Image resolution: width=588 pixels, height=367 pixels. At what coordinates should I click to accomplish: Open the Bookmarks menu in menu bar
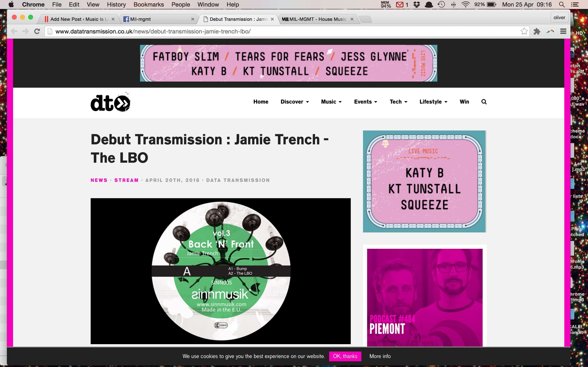point(148,4)
